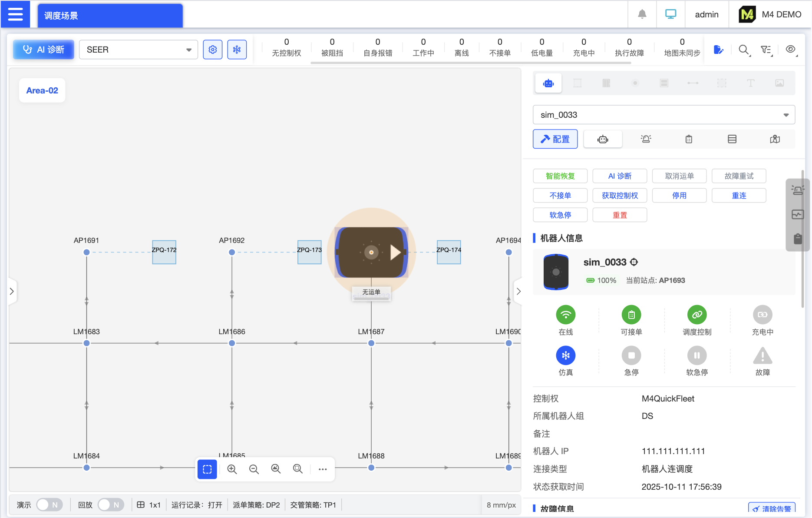Open the settings gear next to SEER
812x518 pixels.
click(212, 50)
